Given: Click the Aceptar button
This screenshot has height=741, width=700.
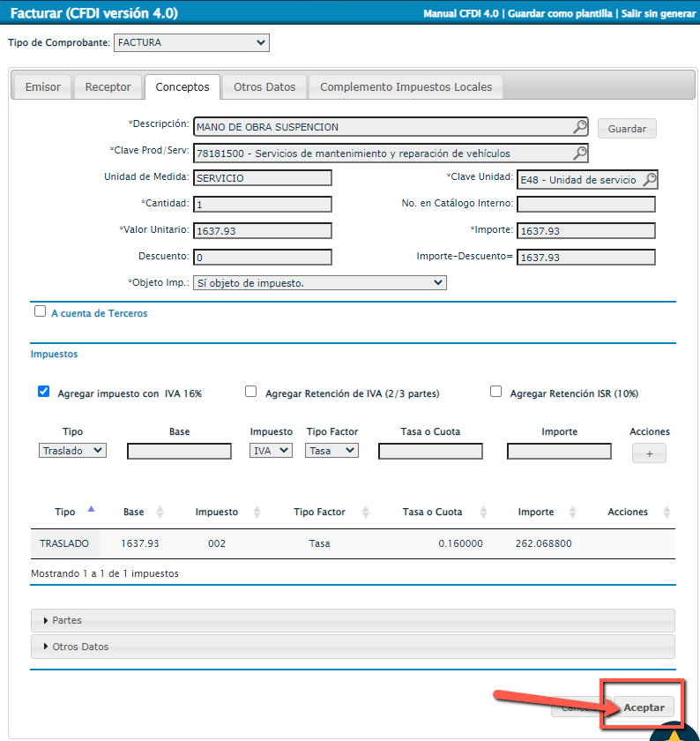Looking at the screenshot, I should point(644,707).
